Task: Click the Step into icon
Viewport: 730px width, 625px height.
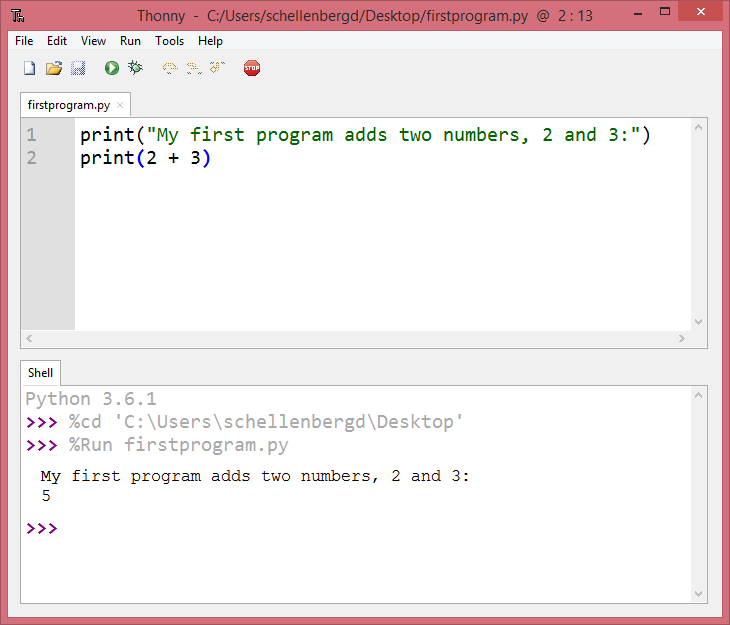Action: pyautogui.click(x=193, y=68)
